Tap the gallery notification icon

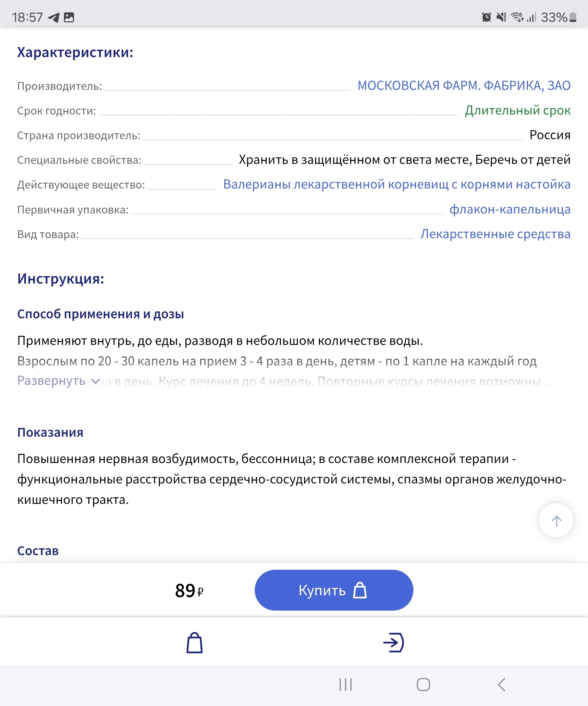click(69, 17)
